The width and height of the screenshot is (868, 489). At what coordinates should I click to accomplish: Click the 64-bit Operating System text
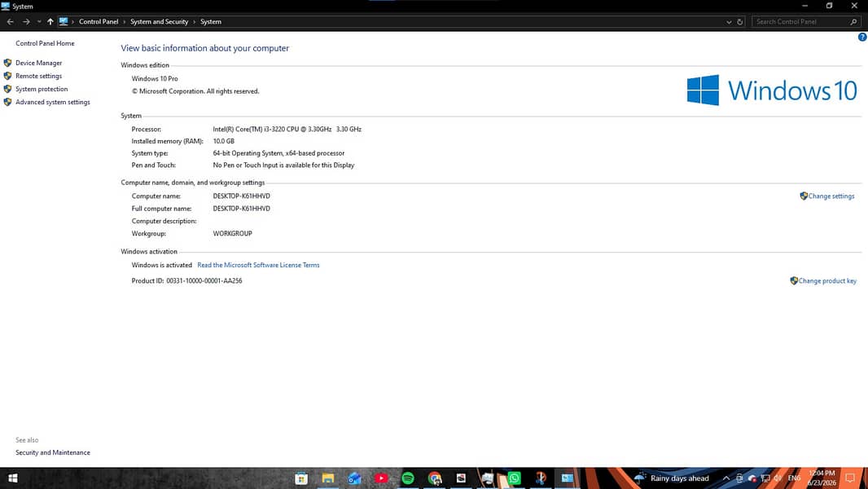[278, 153]
